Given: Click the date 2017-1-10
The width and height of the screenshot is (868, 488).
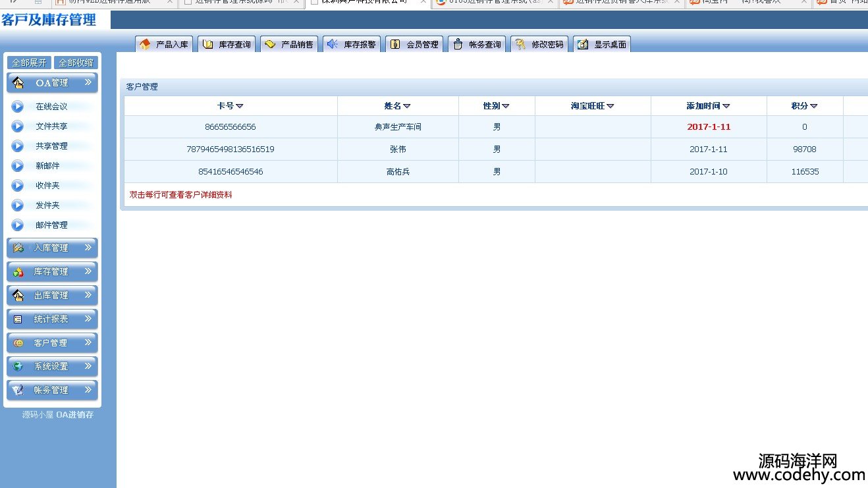Looking at the screenshot, I should pyautogui.click(x=709, y=172).
